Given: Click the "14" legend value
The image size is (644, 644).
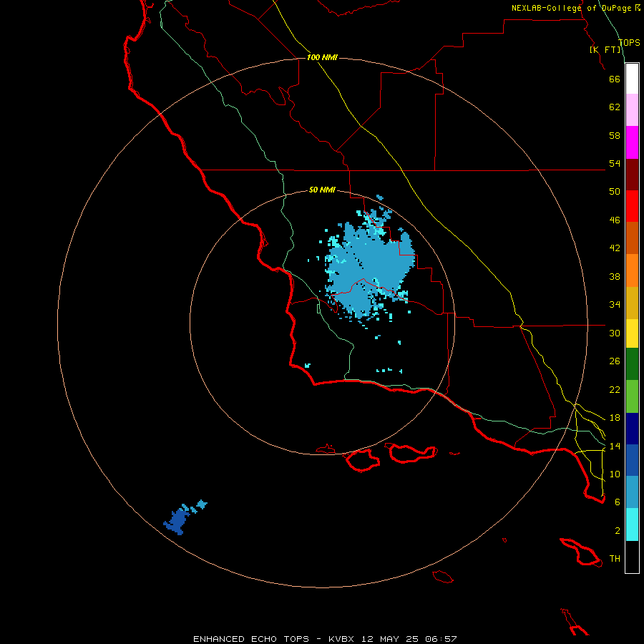Looking at the screenshot, I should coord(615,446).
